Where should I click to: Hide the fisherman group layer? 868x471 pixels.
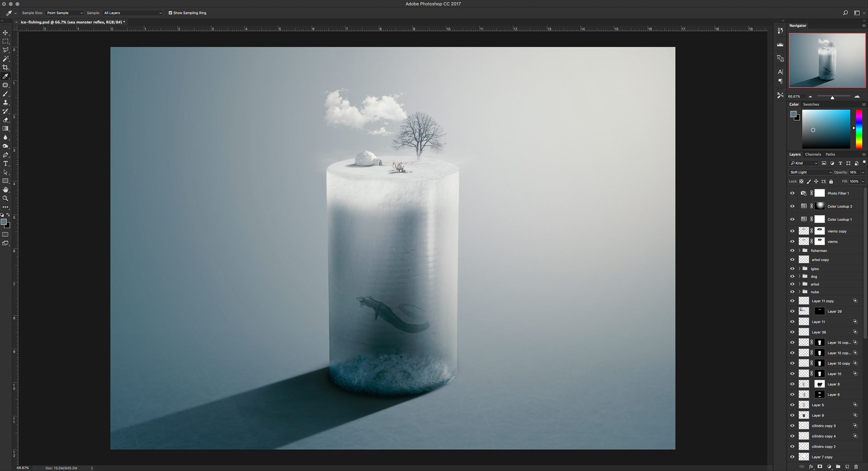tap(792, 250)
